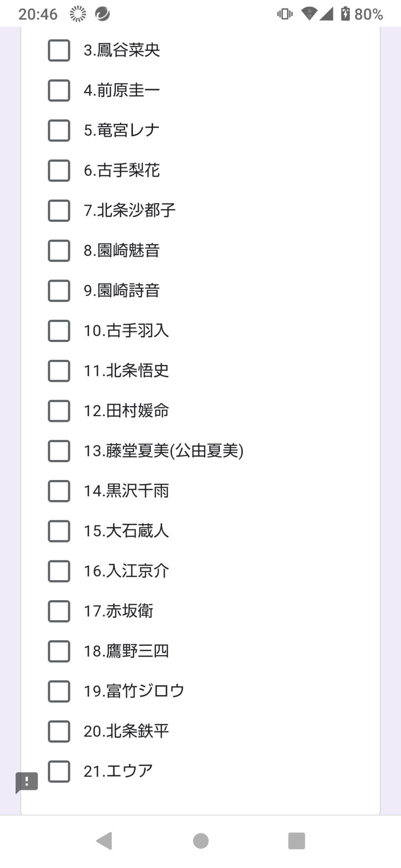
Task: Tap the vibrate mode status icon
Action: point(285,14)
